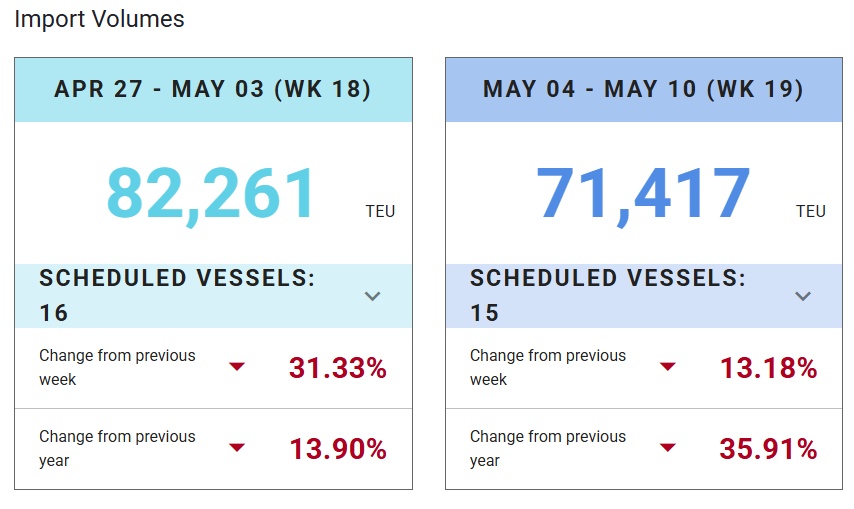The width and height of the screenshot is (854, 509).
Task: Select the May 04 - May 10 header
Action: (643, 90)
